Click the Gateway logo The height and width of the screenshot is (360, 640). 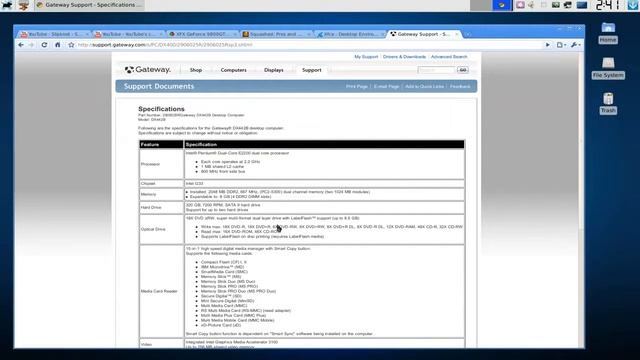coord(147,70)
